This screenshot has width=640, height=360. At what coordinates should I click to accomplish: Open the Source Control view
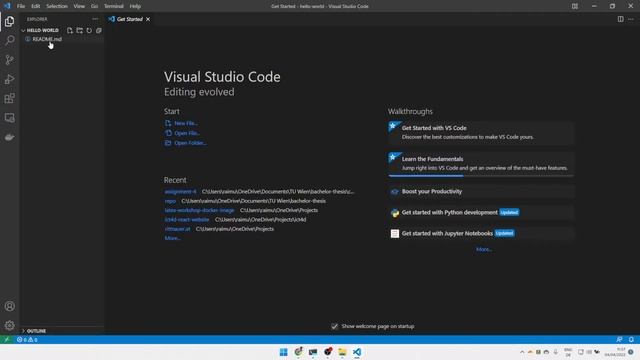9,60
